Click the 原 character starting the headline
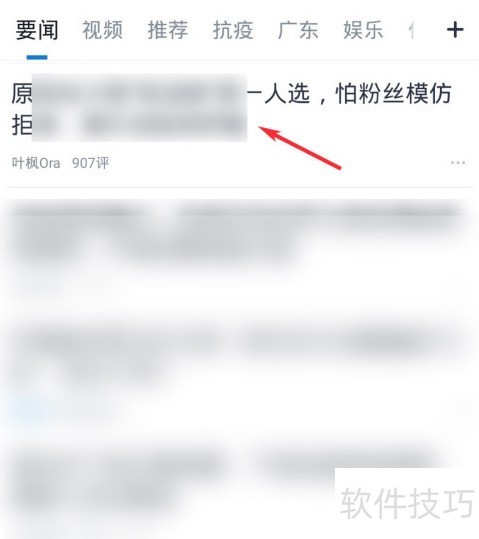The width and height of the screenshot is (479, 539). (22, 94)
